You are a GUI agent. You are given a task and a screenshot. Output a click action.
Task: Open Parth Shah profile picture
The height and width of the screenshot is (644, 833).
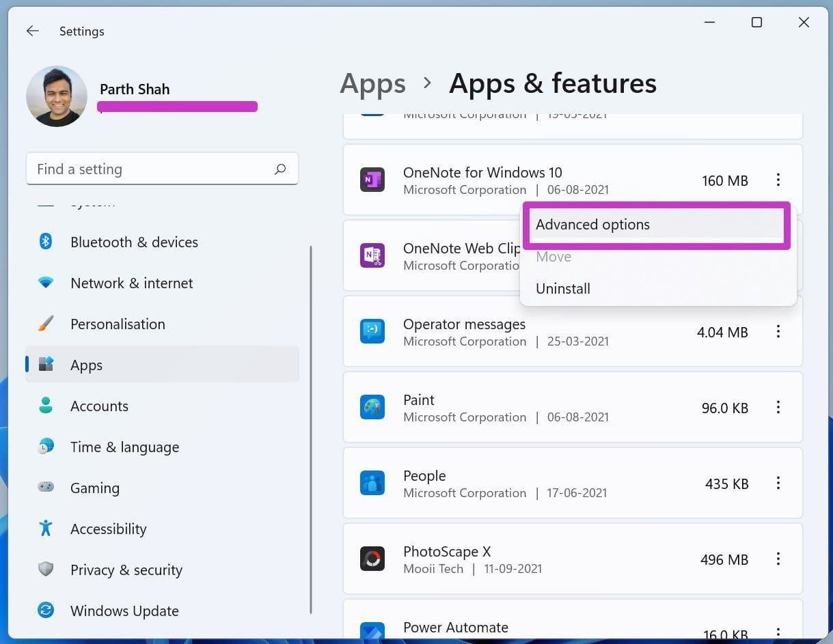pos(57,96)
